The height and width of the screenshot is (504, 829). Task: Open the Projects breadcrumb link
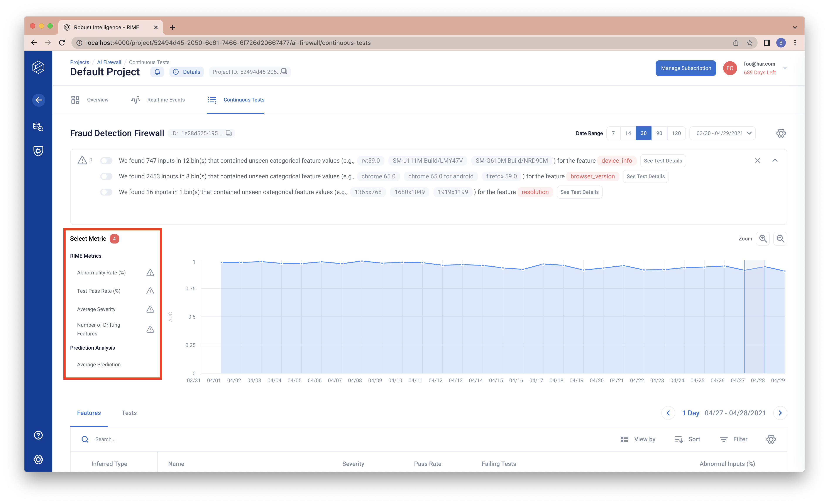coord(80,62)
